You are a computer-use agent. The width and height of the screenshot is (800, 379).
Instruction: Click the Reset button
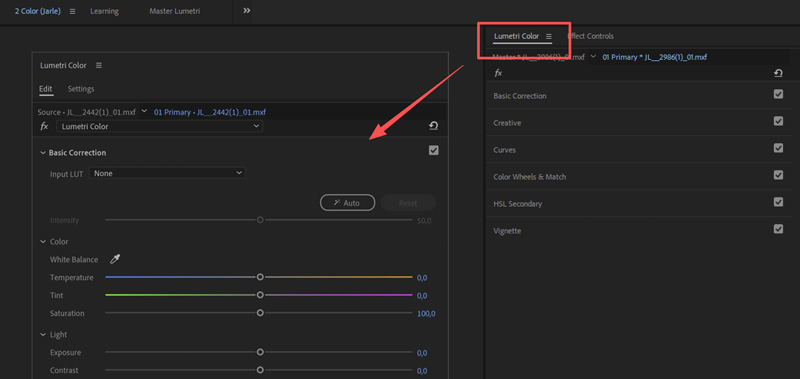(408, 203)
